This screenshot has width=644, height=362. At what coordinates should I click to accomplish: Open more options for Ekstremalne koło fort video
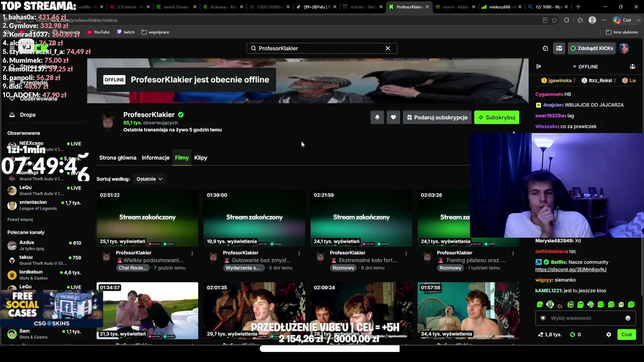pos(406,253)
